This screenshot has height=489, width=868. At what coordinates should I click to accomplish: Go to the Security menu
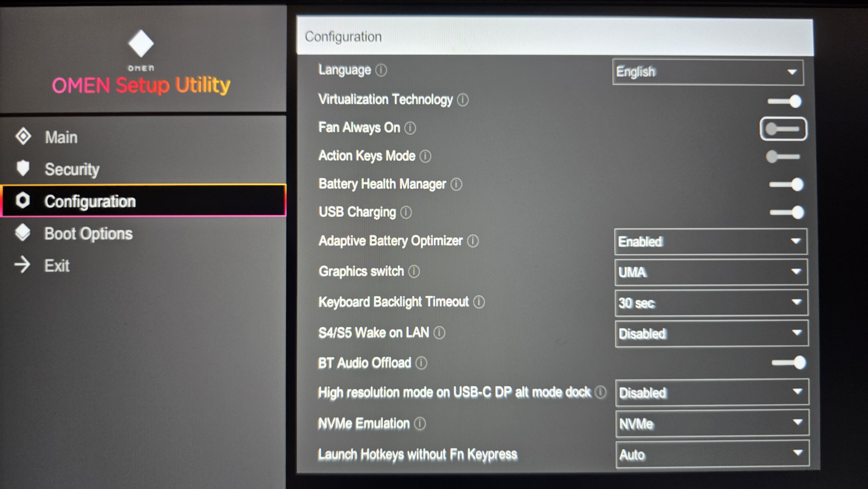point(72,169)
